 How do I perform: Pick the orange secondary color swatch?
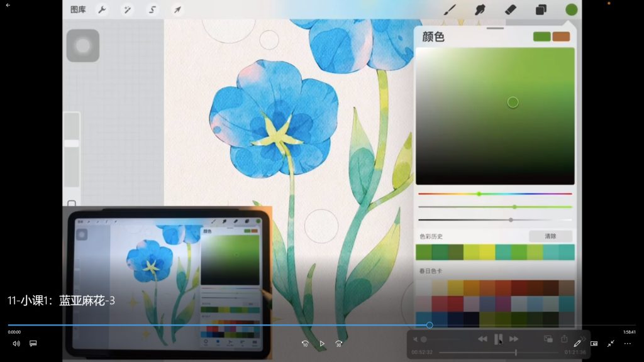561,36
